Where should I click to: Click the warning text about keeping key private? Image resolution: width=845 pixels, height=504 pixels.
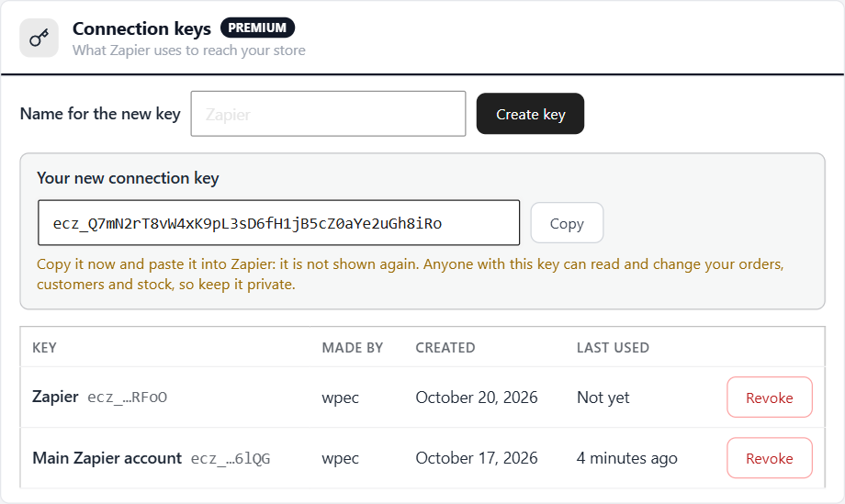click(411, 274)
